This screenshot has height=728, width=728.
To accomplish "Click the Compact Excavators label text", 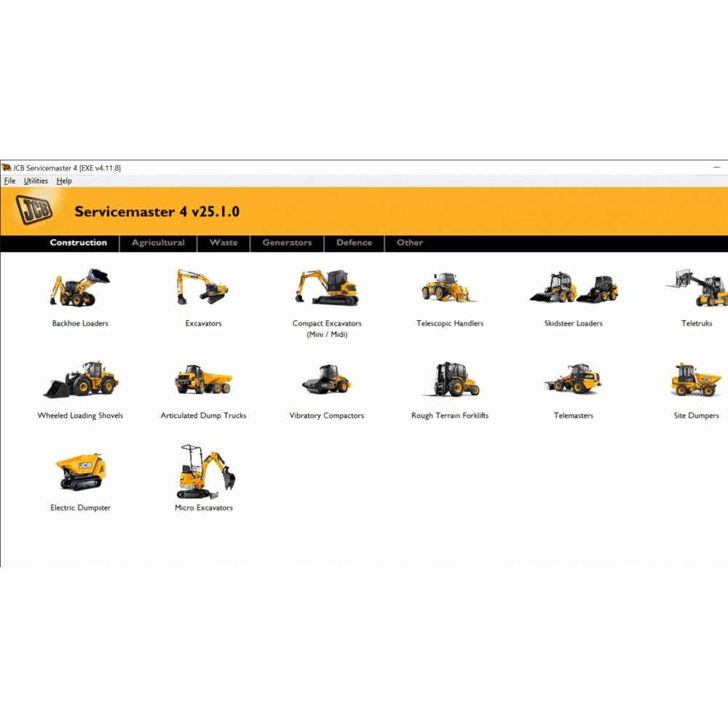I will coord(327,329).
